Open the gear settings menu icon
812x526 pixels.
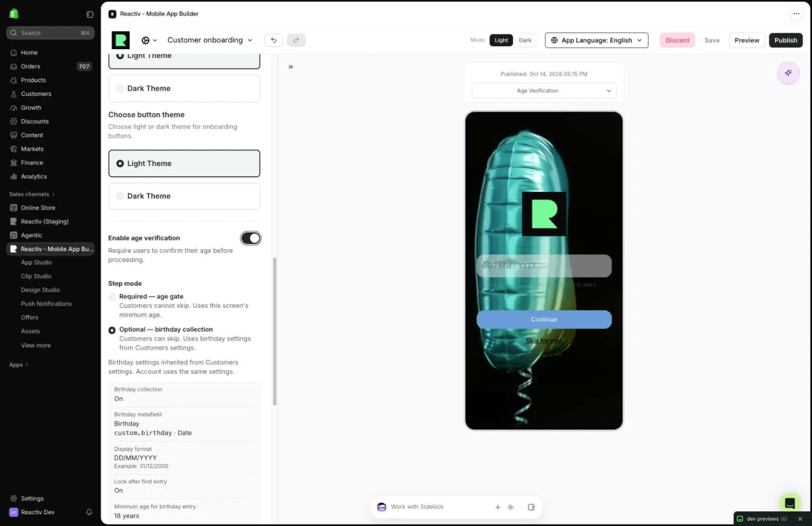click(149, 40)
